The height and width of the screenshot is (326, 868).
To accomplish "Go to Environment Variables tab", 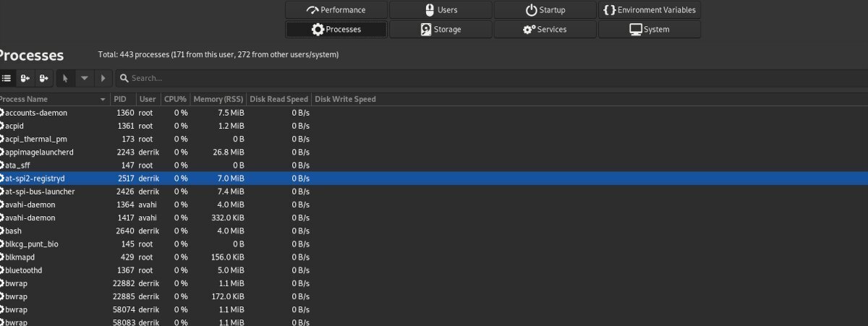I will point(649,10).
